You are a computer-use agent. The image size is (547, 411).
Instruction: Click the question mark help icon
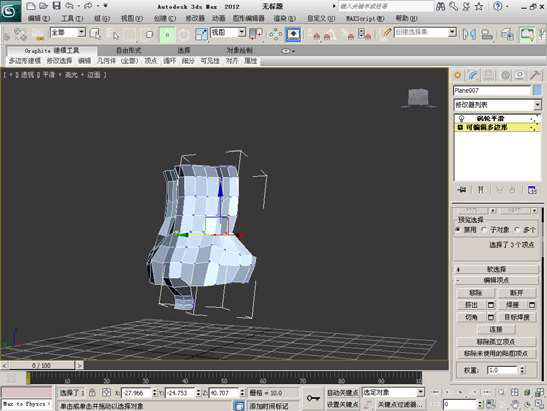(498, 6)
